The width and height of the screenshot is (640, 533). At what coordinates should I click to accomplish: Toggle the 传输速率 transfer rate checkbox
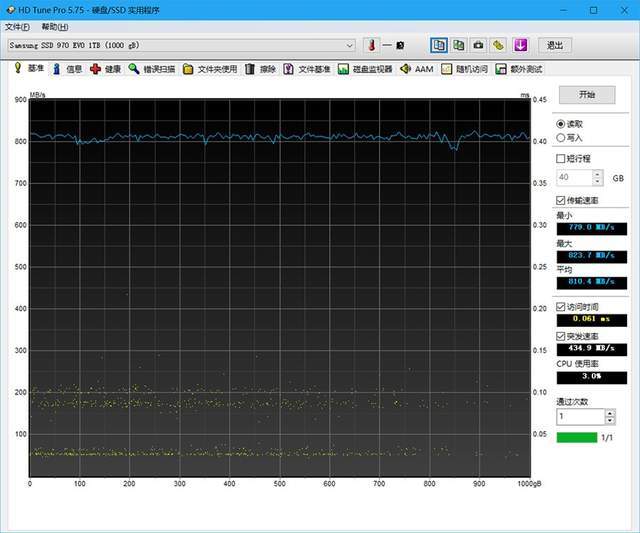click(x=561, y=200)
